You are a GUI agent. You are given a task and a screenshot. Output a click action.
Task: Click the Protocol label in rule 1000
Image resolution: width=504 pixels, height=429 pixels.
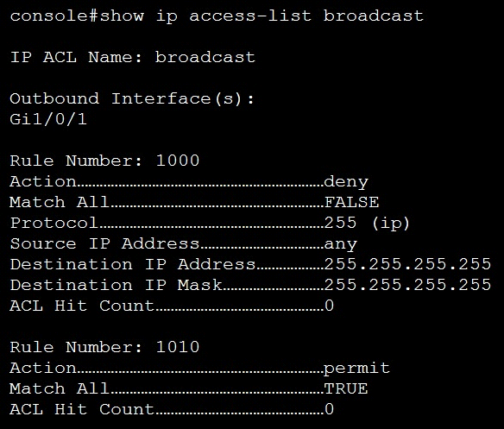point(54,223)
